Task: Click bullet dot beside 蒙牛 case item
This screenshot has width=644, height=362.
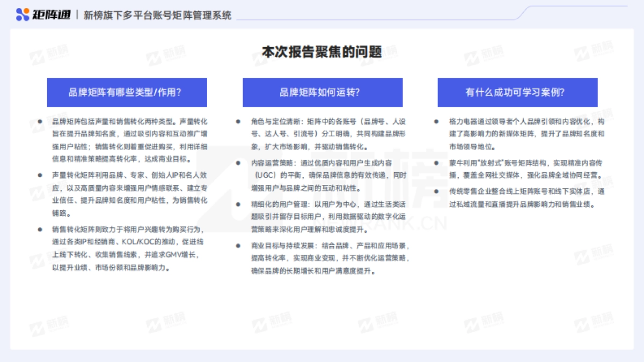Action: pyautogui.click(x=436, y=163)
